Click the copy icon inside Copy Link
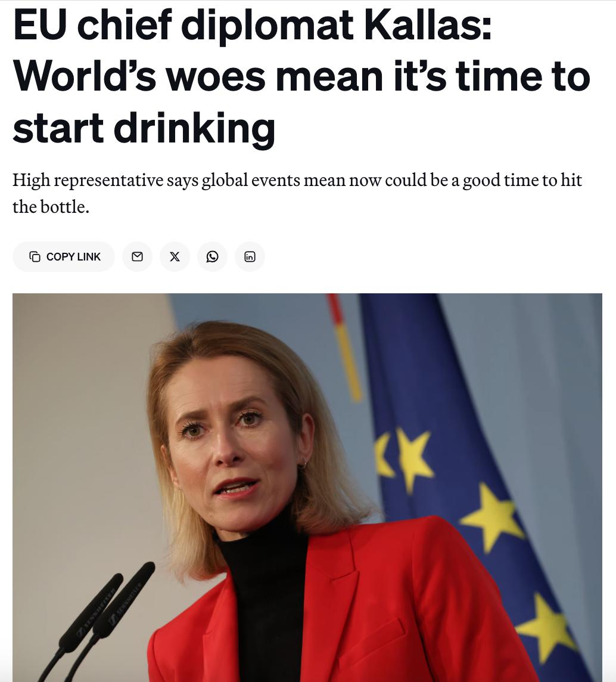Screen dimensions: 616x682 click(35, 256)
